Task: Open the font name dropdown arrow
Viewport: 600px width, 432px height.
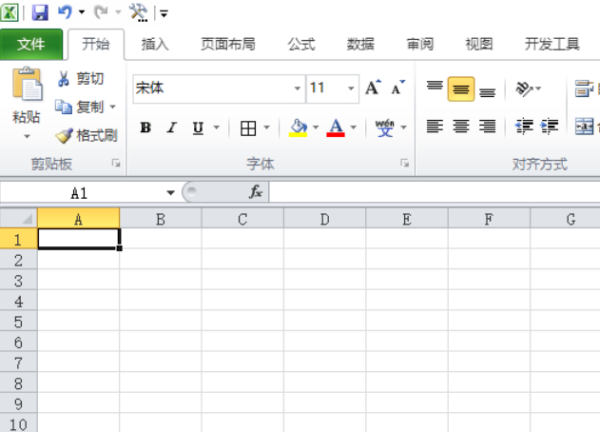Action: point(297,88)
